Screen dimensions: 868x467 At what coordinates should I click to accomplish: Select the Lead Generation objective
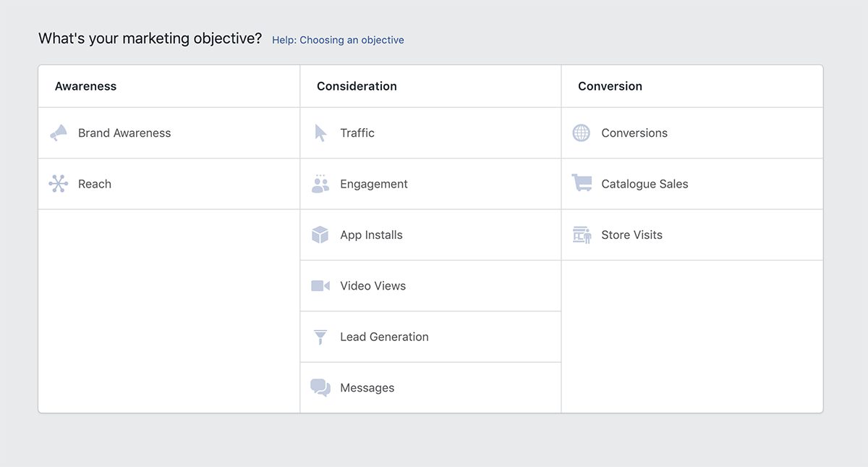click(430, 337)
